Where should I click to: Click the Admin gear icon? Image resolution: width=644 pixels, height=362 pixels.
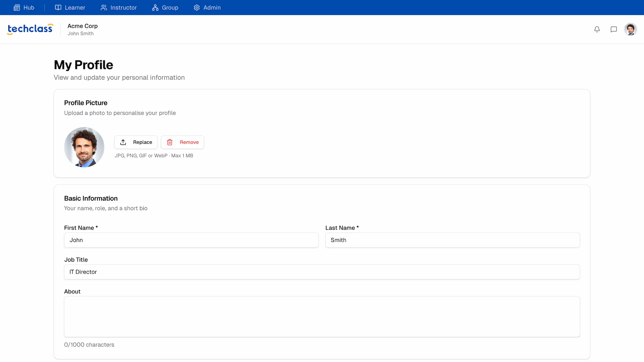[197, 8]
